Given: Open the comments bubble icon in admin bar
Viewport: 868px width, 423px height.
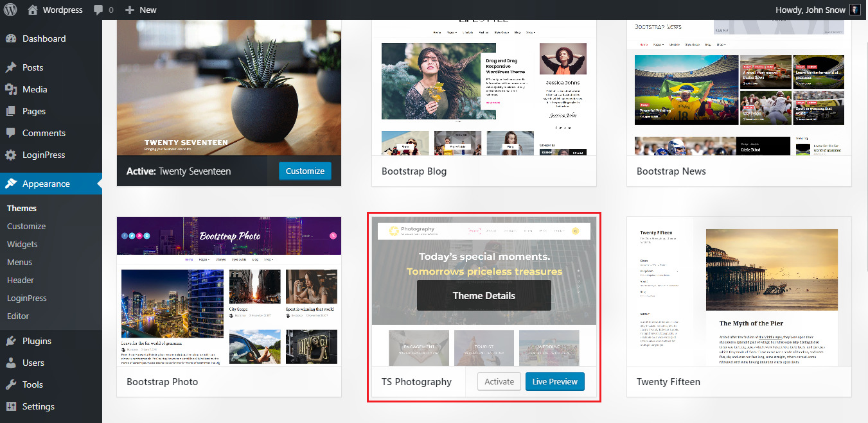Looking at the screenshot, I should 98,10.
